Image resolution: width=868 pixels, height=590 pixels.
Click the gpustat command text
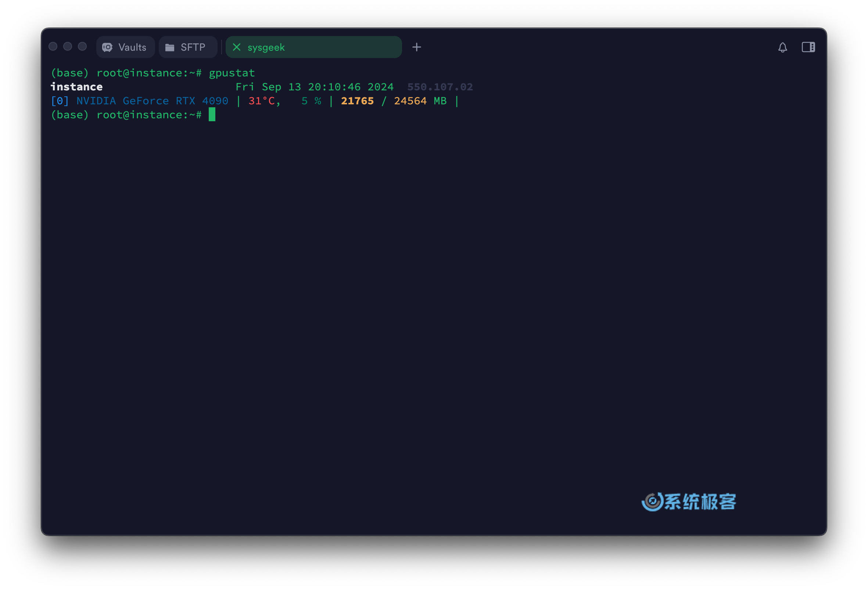pyautogui.click(x=232, y=73)
